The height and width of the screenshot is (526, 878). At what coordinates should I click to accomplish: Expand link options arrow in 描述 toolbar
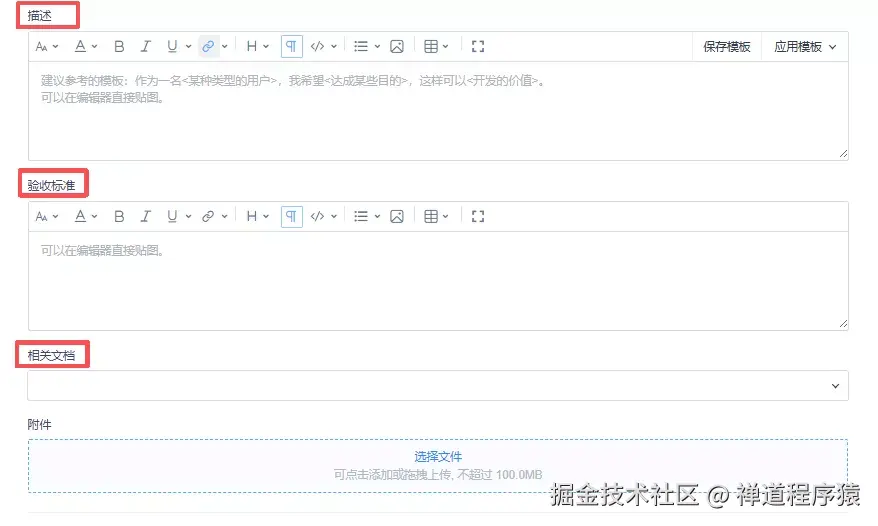click(224, 46)
